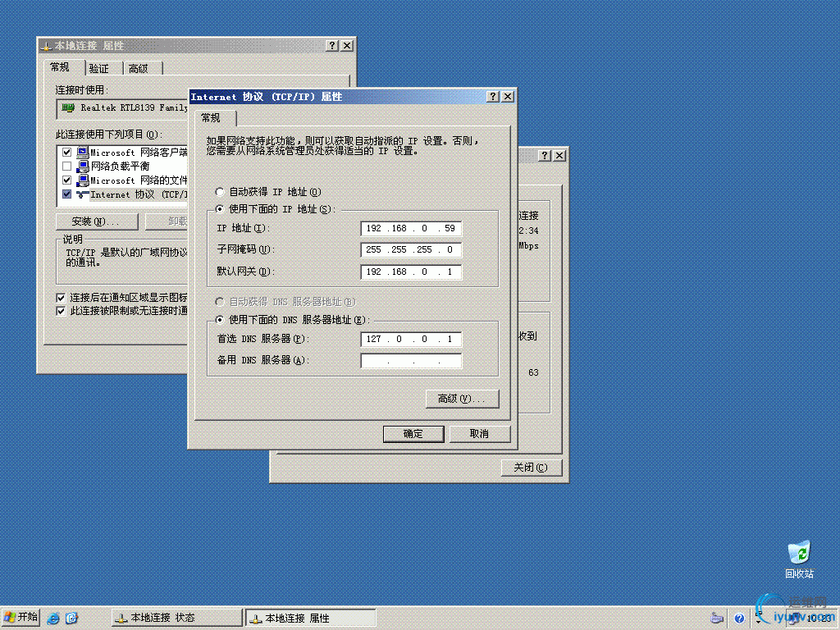Click the keyboard language tray icon
The width and height of the screenshot is (840, 630).
(x=717, y=619)
